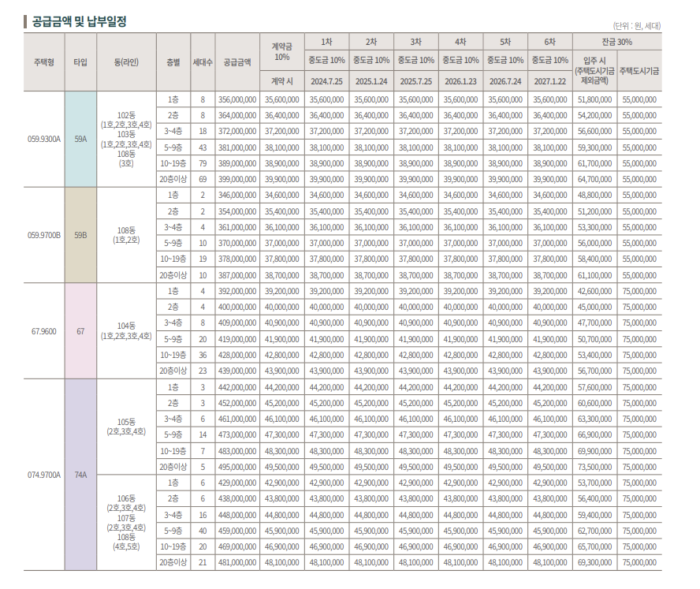700x589 pixels.
Task: Click the 2026.1.23 date cell
Action: pos(460,81)
